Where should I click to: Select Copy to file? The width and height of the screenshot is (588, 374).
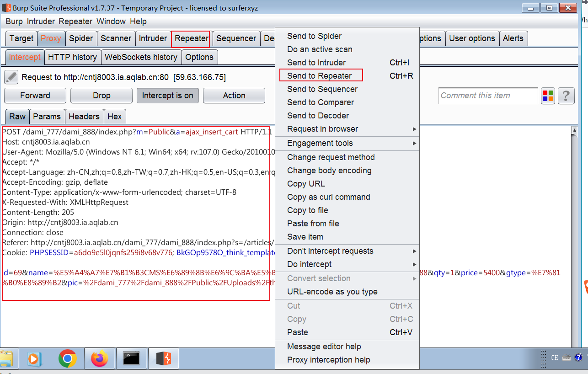[x=347, y=210]
